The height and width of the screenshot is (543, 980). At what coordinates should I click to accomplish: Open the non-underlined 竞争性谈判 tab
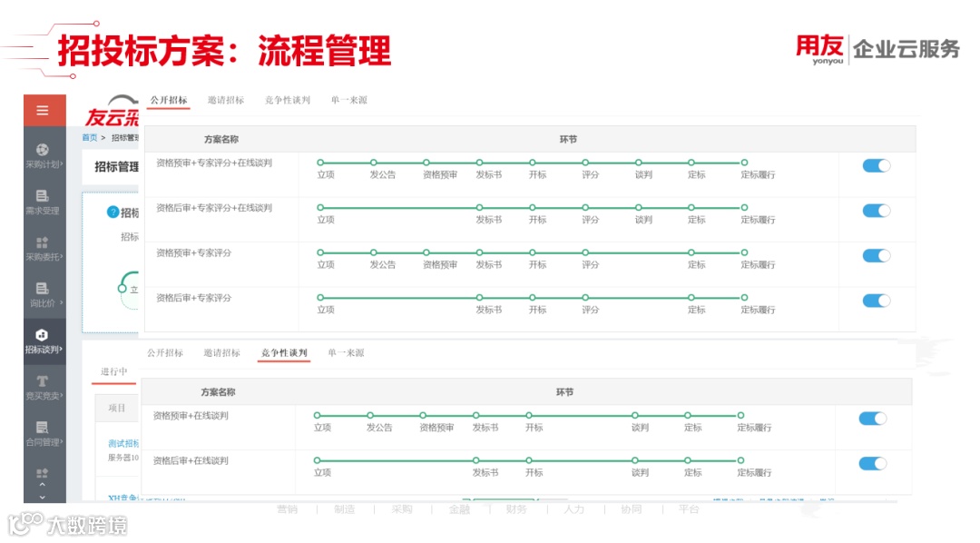point(288,100)
